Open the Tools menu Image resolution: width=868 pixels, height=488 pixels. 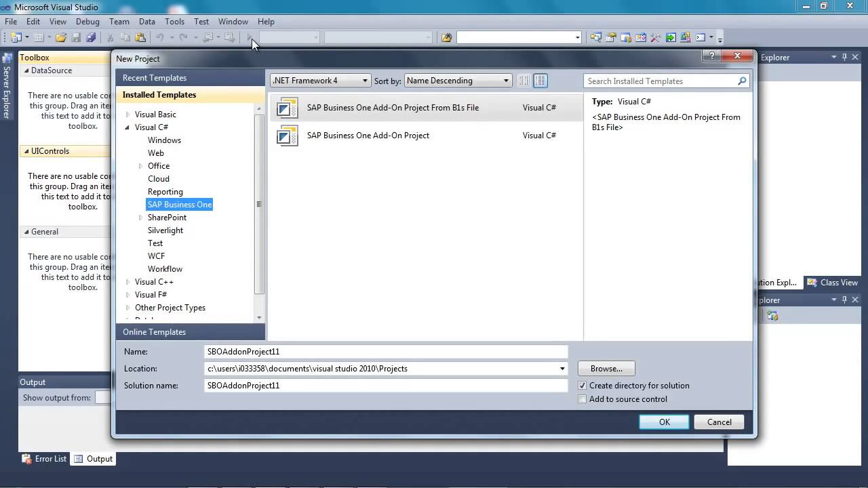(174, 22)
